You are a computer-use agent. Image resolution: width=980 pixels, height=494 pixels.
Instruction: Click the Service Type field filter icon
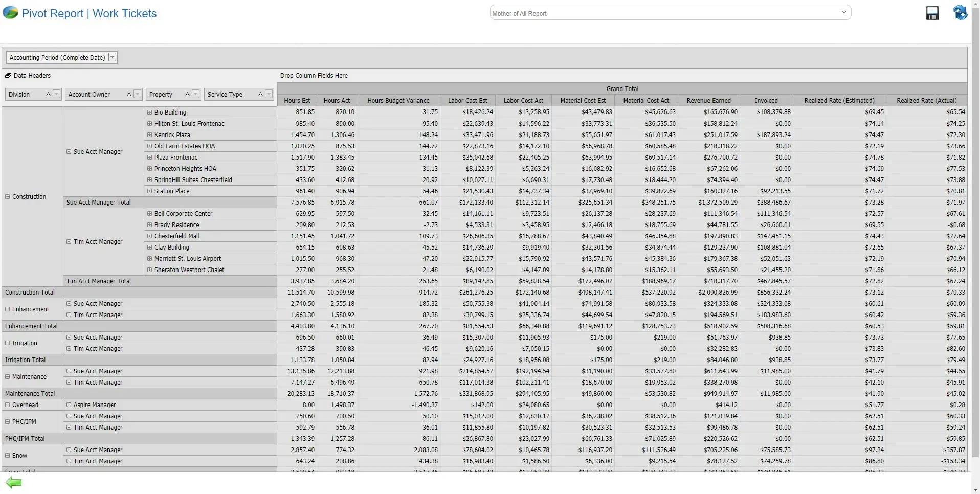(269, 94)
